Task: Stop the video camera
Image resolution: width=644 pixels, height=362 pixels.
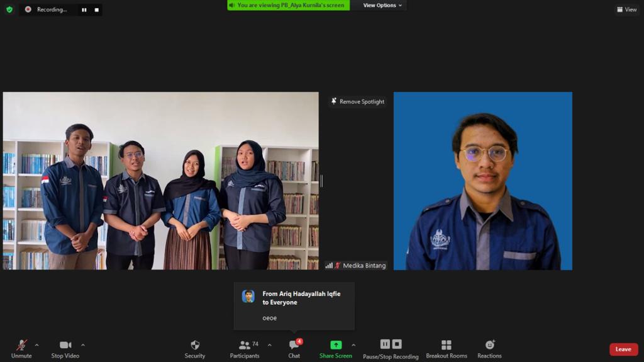Action: pos(65,349)
